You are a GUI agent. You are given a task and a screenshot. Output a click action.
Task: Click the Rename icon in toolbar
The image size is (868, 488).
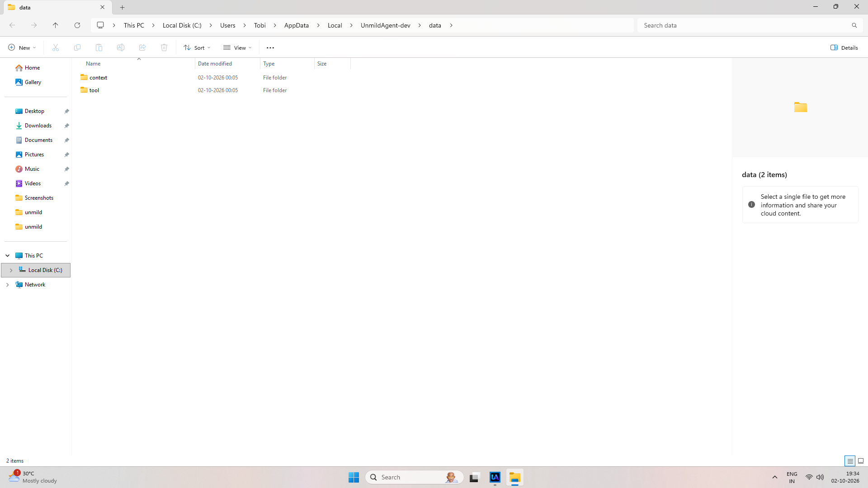[121, 47]
